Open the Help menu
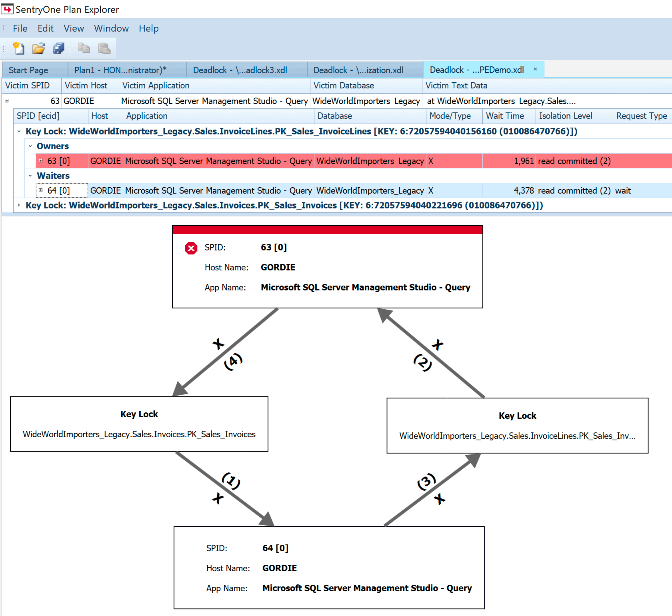This screenshot has height=616, width=672. point(149,28)
